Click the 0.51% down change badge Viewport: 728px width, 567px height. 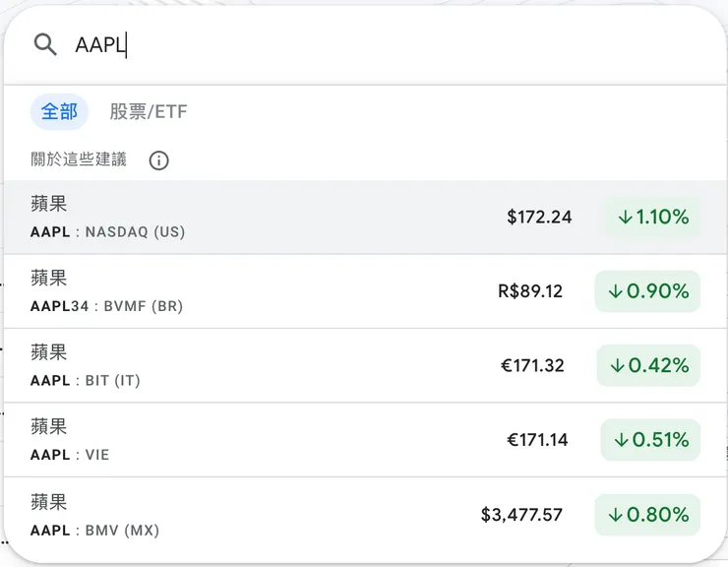pyautogui.click(x=650, y=440)
